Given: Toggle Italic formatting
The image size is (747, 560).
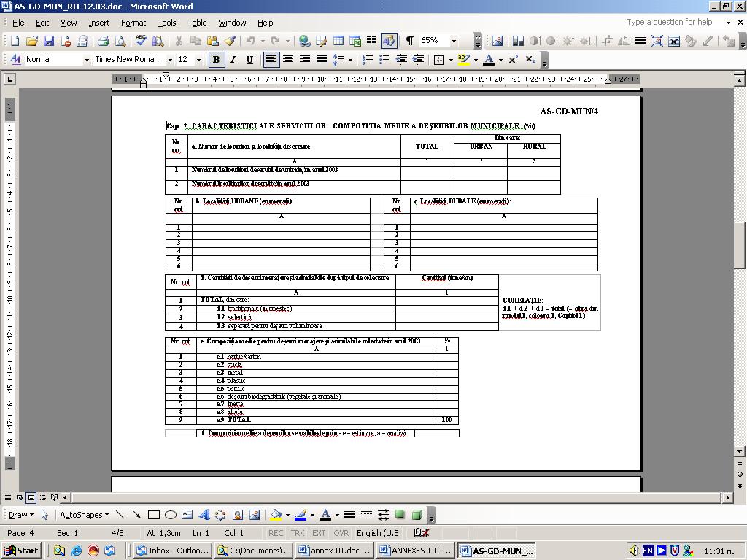Looking at the screenshot, I should (x=233, y=60).
